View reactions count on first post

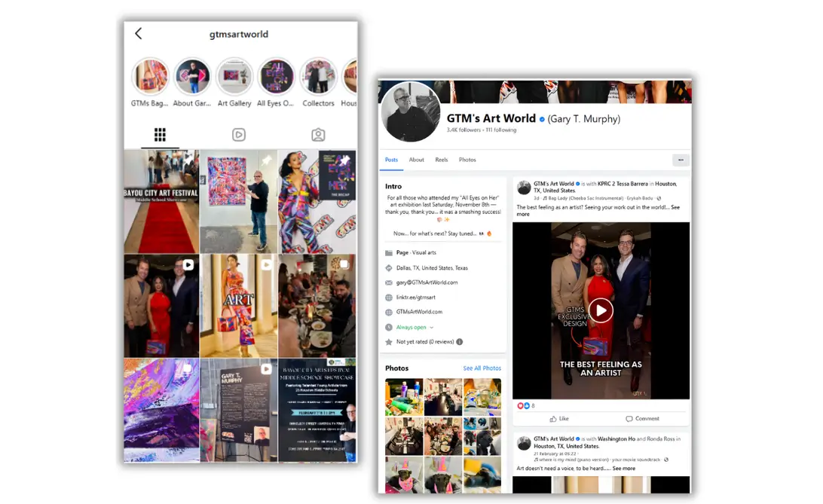[526, 406]
